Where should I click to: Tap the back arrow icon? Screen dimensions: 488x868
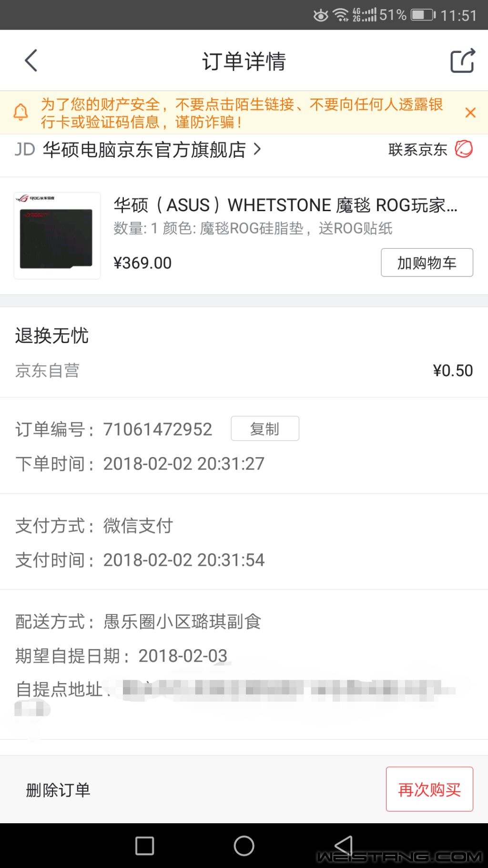[x=31, y=61]
